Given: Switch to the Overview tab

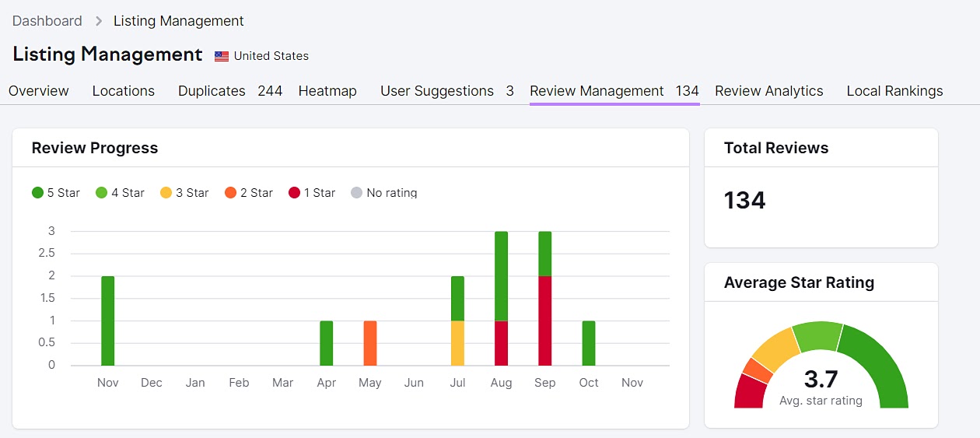Looking at the screenshot, I should click(39, 91).
